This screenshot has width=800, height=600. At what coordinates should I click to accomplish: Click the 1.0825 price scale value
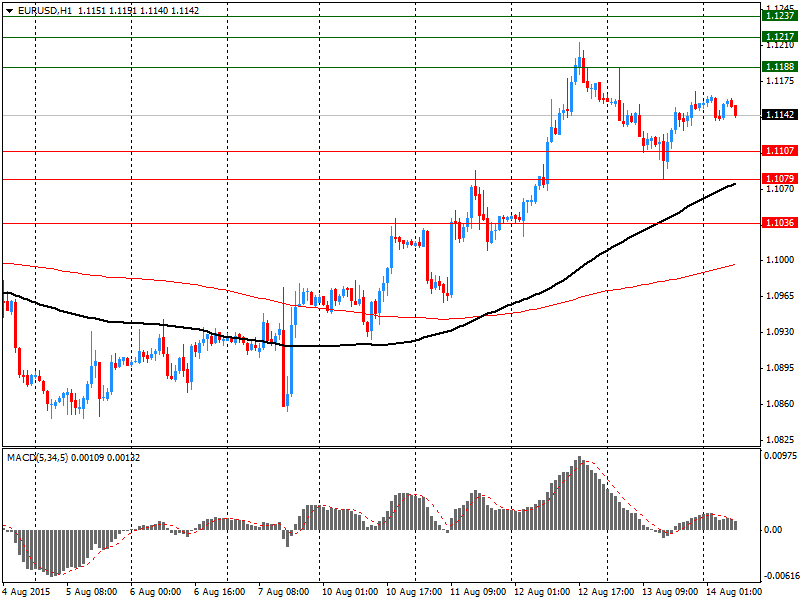[x=780, y=440]
